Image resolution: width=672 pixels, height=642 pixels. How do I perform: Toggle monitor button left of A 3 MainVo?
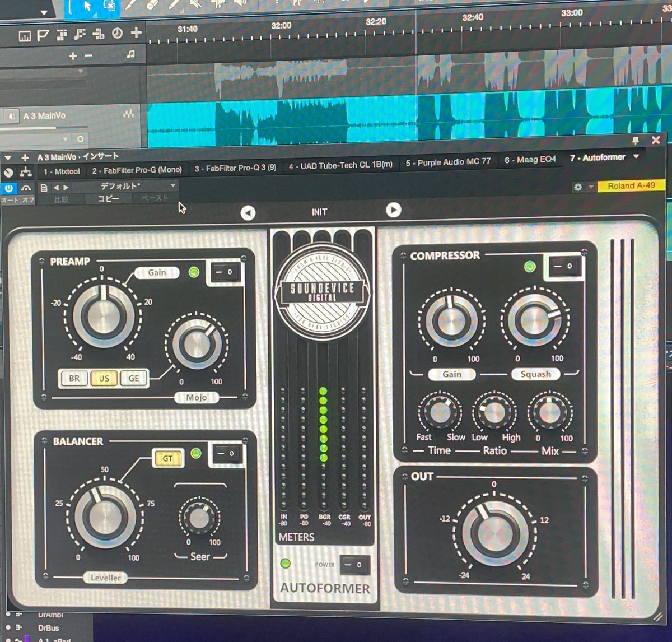(12, 117)
